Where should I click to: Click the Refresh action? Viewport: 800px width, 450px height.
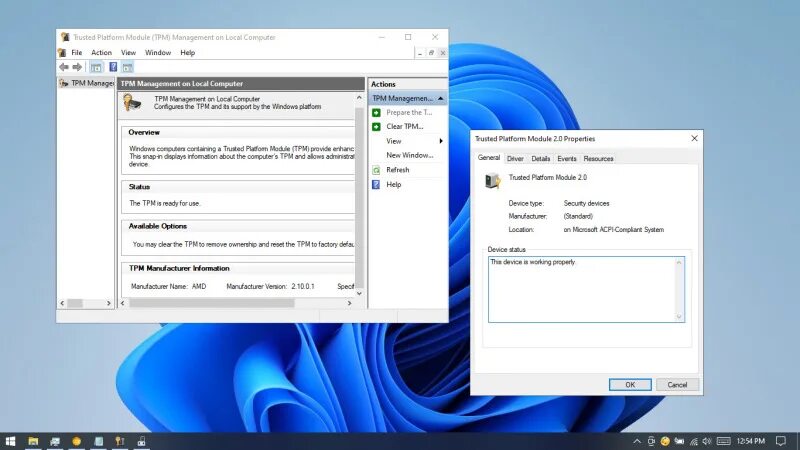tap(397, 170)
